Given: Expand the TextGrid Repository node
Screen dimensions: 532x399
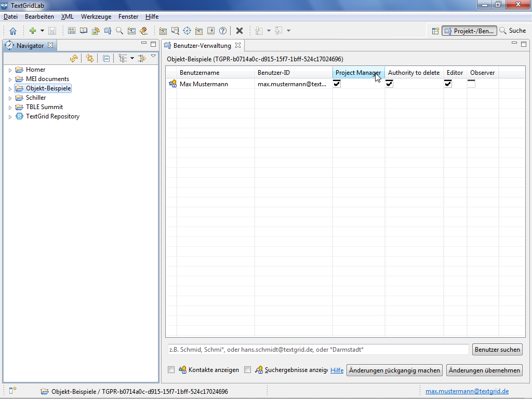Looking at the screenshot, I should coord(10,117).
